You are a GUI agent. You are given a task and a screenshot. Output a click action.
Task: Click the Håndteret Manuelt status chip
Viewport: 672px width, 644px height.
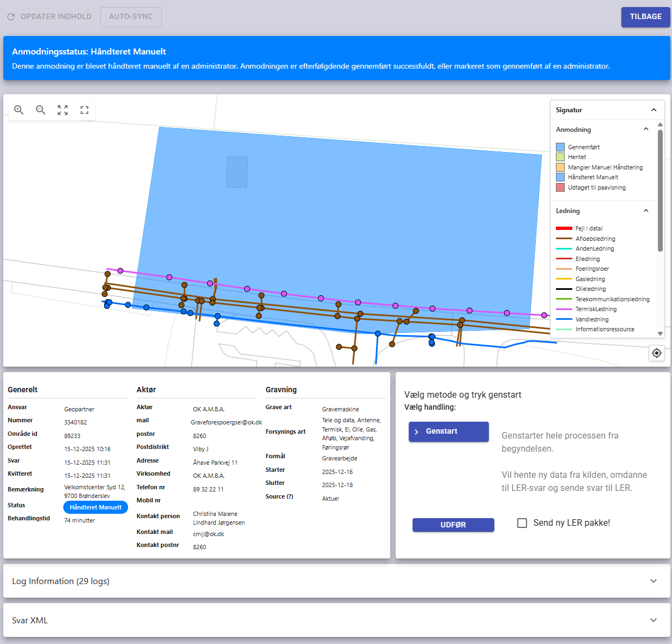96,507
